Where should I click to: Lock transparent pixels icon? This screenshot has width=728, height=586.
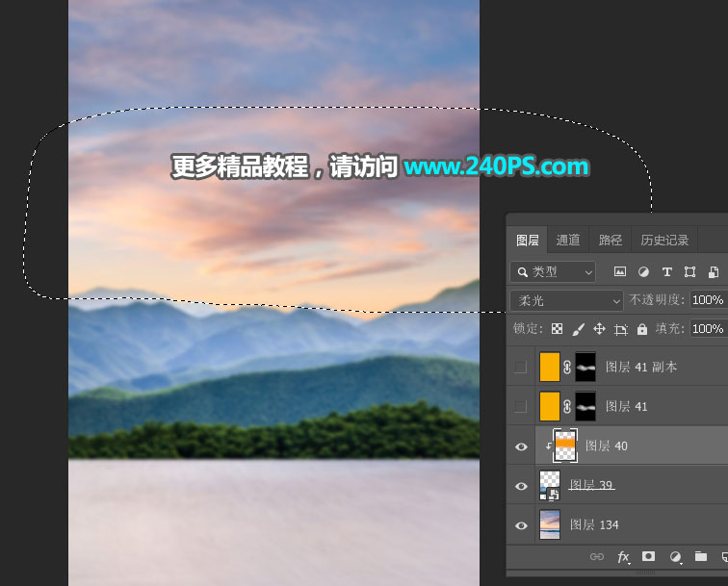557,329
